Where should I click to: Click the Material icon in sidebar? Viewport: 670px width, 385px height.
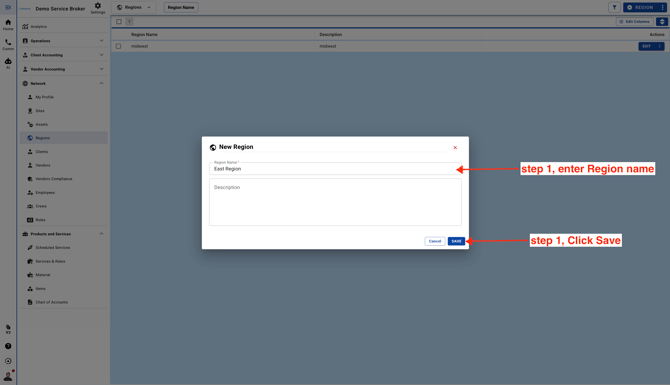pyautogui.click(x=30, y=275)
